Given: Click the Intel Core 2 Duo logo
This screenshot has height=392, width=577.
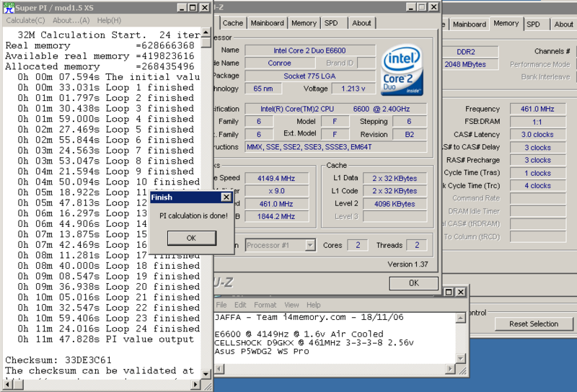Looking at the screenshot, I should [x=402, y=72].
